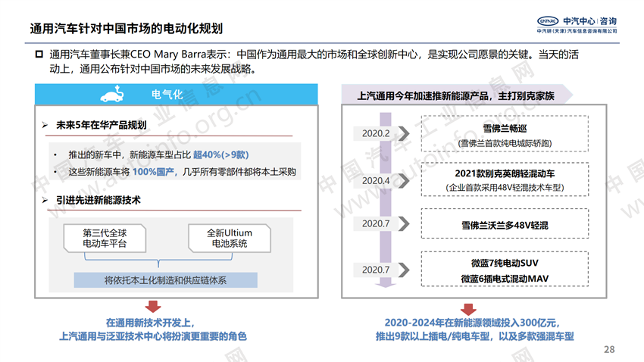Click the 电气化 header label
Screen dimensions: 644x362
(167, 95)
